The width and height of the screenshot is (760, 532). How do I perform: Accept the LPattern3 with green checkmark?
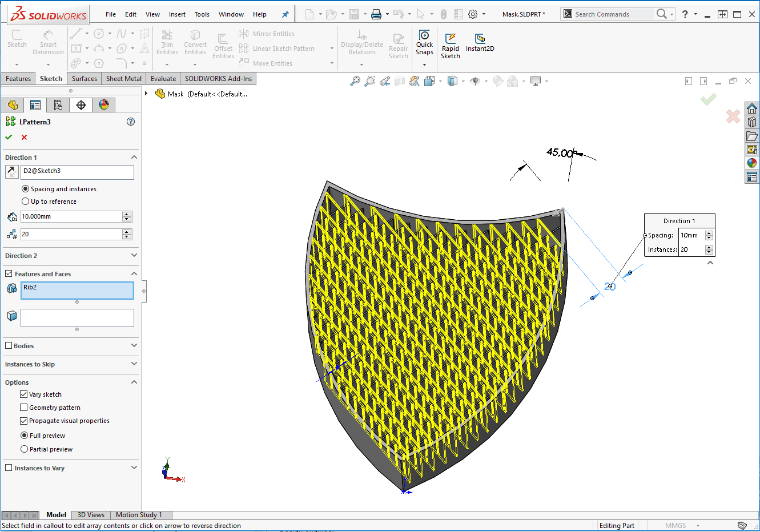pos(9,137)
